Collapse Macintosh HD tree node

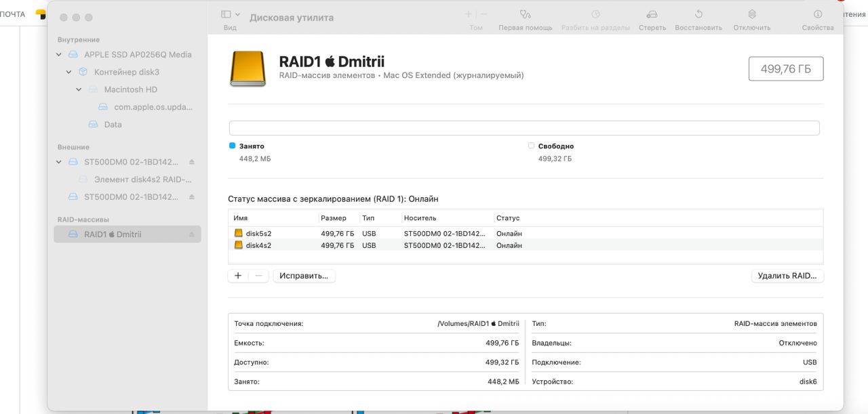point(79,90)
